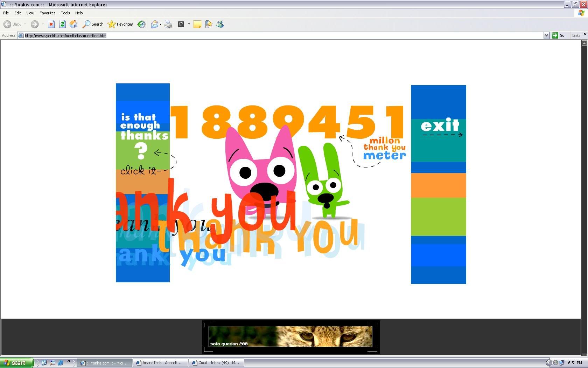The image size is (588, 368).
Task: Stop loading the page
Action: click(x=51, y=24)
